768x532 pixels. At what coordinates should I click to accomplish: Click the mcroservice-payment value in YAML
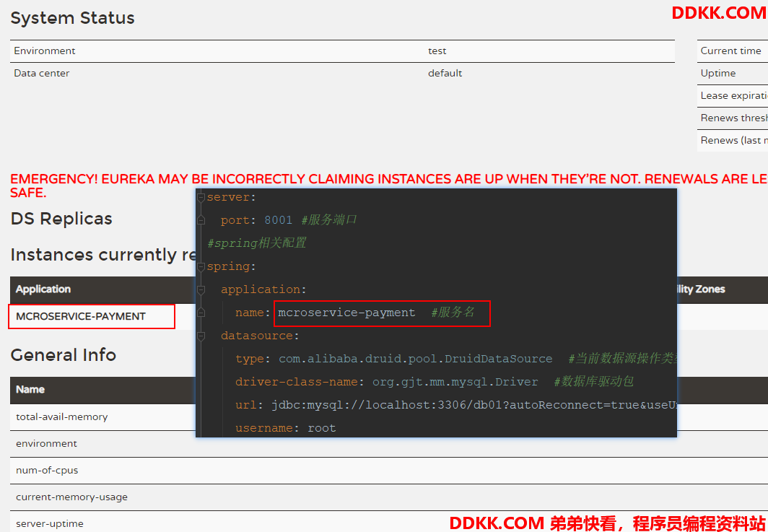(x=346, y=313)
